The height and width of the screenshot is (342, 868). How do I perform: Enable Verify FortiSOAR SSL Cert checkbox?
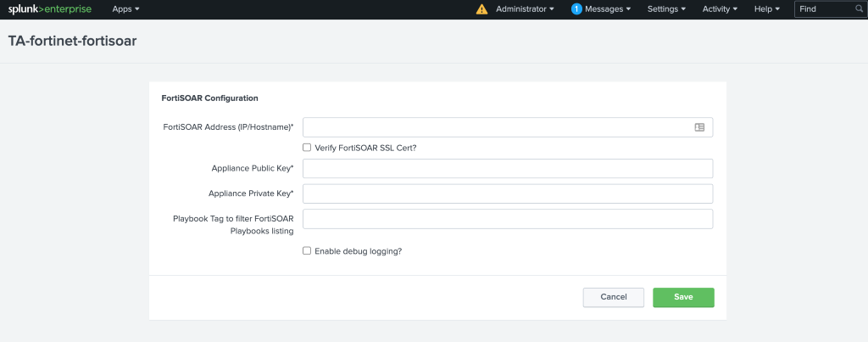coord(307,148)
